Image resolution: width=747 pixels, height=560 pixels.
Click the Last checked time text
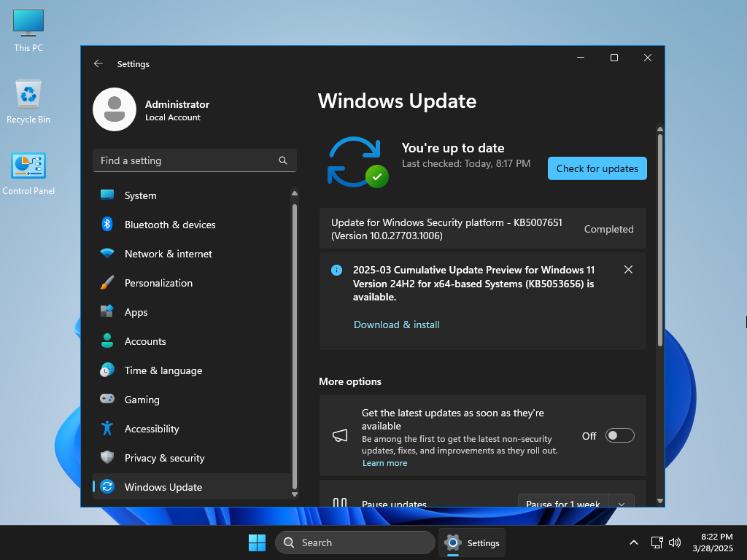click(466, 164)
